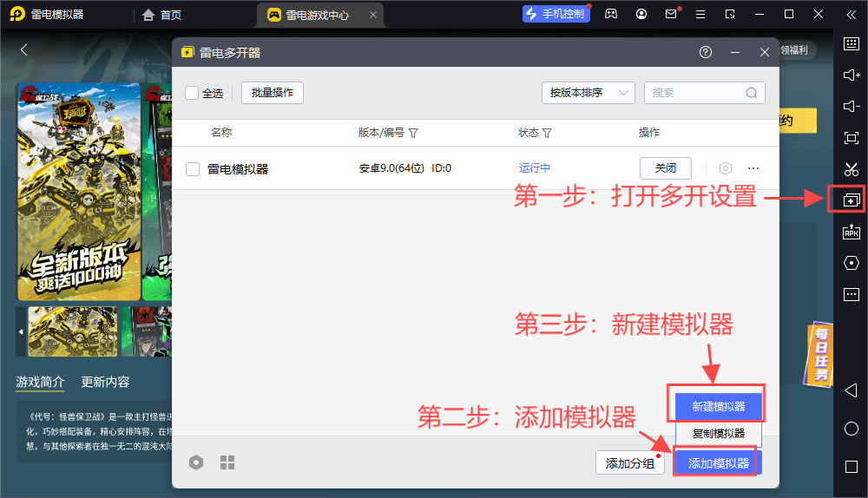The image size is (868, 498).
Task: Open the more tools ellipsis icon in sidebar
Action: pyautogui.click(x=852, y=294)
